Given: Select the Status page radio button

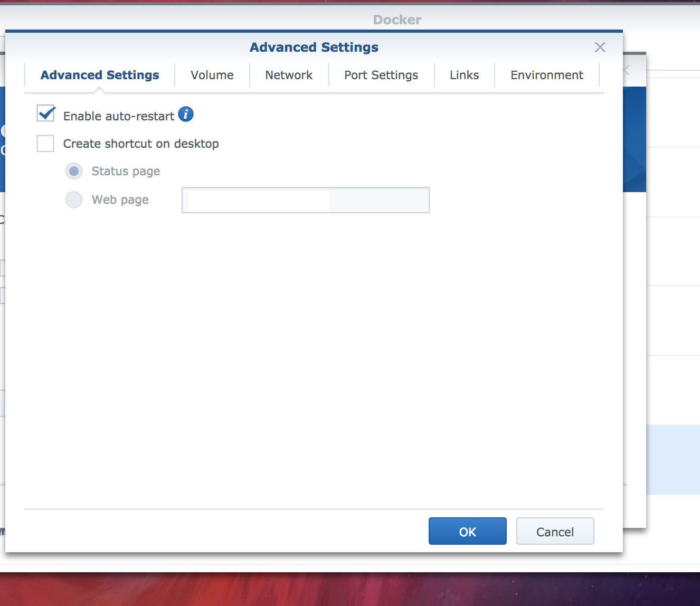Looking at the screenshot, I should [74, 171].
